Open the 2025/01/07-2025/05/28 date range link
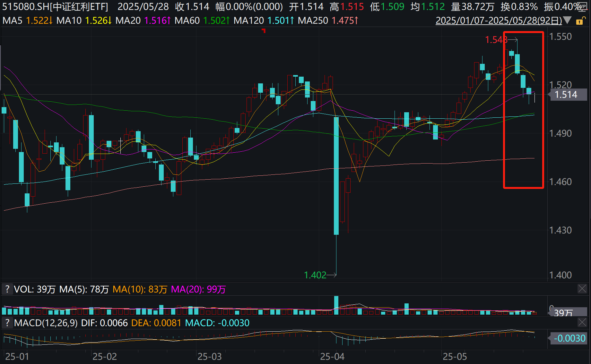 tap(499, 21)
